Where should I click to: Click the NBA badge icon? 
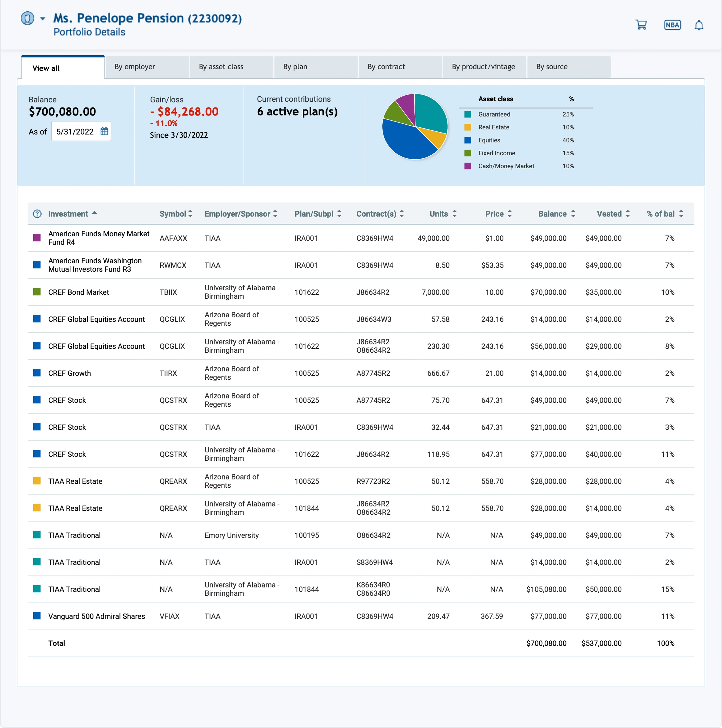pyautogui.click(x=672, y=25)
